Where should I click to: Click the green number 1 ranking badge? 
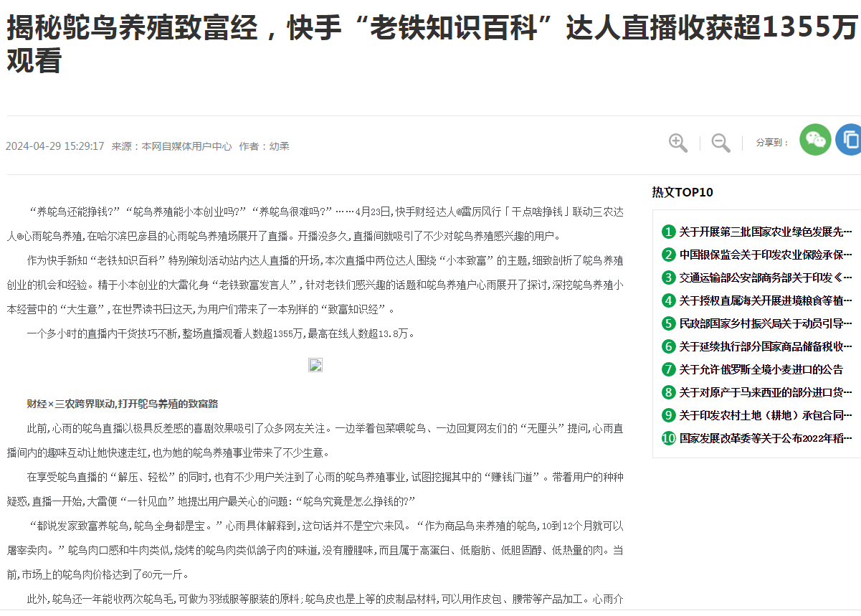pos(669,232)
